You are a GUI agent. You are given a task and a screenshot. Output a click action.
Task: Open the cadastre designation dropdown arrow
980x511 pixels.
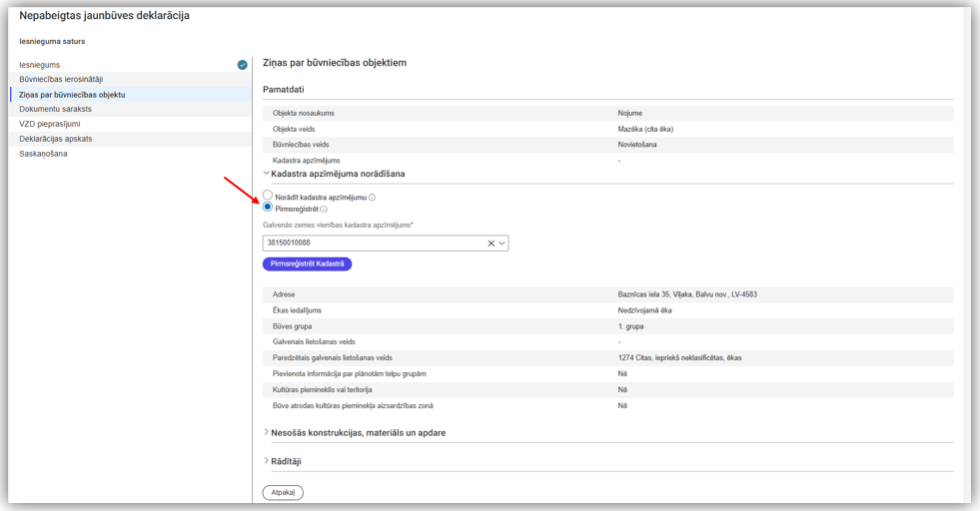(x=501, y=244)
